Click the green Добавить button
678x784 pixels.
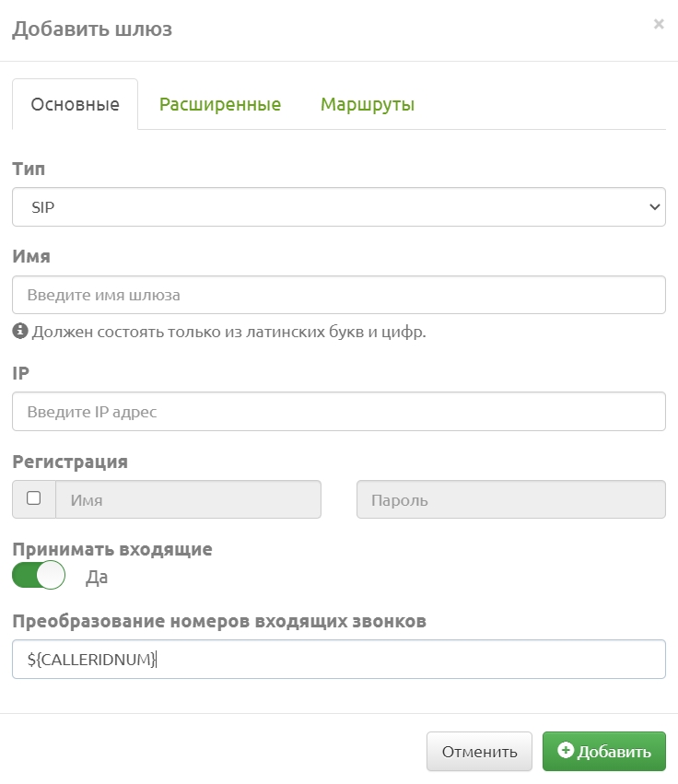(604, 752)
